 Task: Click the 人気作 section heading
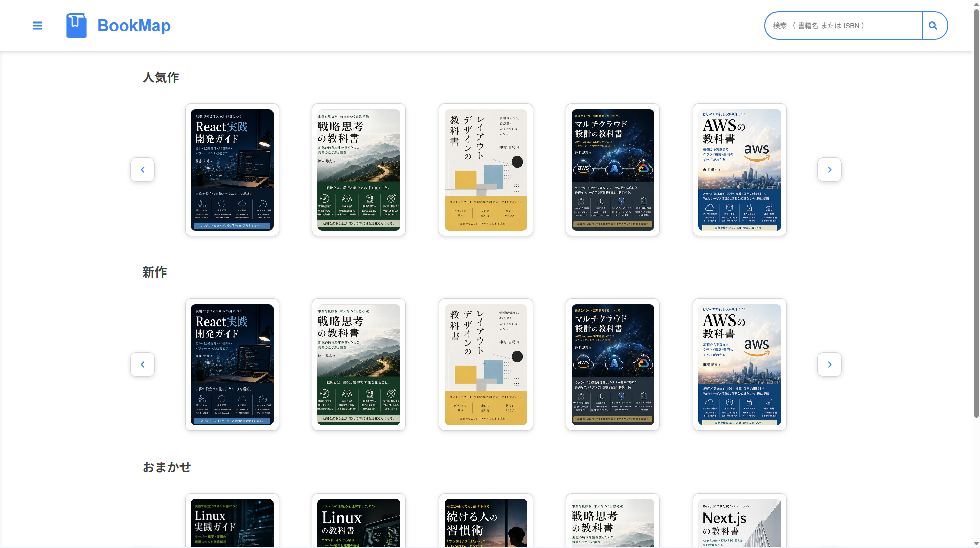tap(161, 77)
